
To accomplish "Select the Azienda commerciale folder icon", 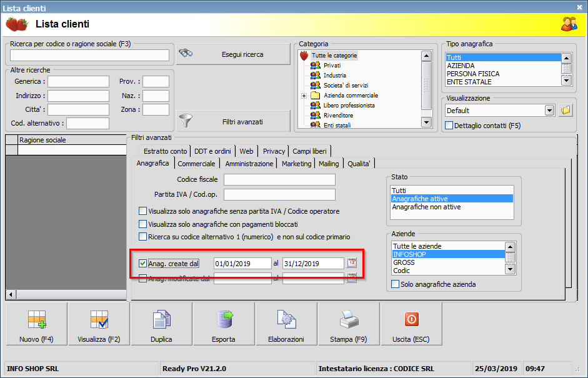I will point(316,95).
